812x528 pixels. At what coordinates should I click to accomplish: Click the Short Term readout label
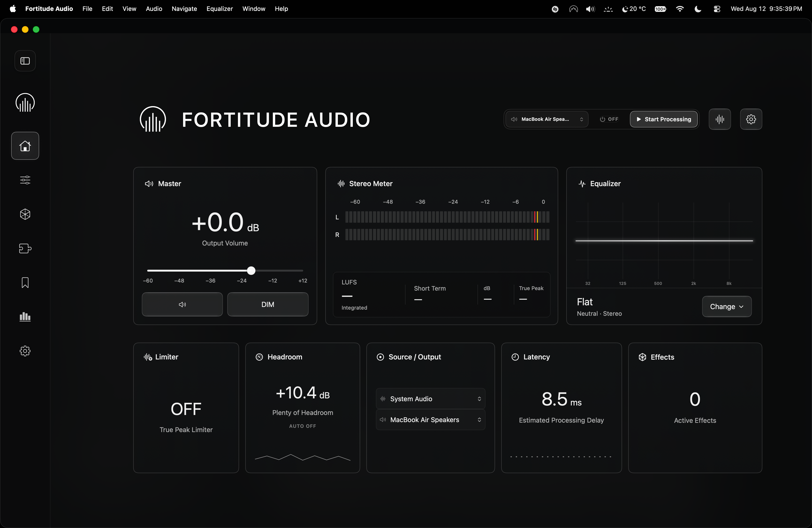pos(430,288)
